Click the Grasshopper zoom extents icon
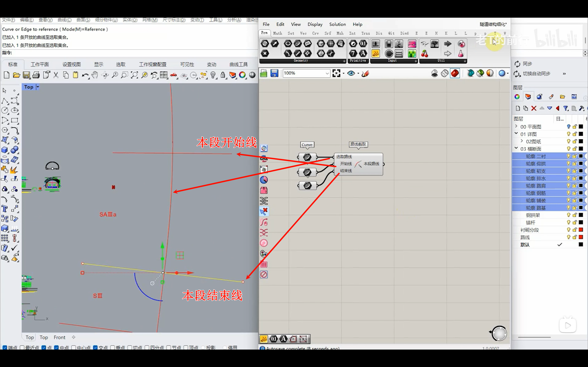Viewport: 588px width, 367px height. point(336,73)
